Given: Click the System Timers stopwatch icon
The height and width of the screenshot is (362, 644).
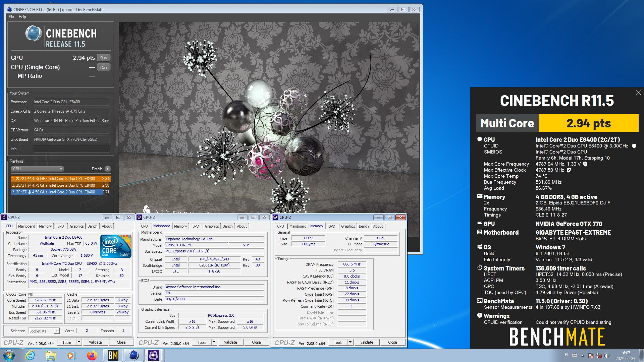Looking at the screenshot, I should coord(480,268).
